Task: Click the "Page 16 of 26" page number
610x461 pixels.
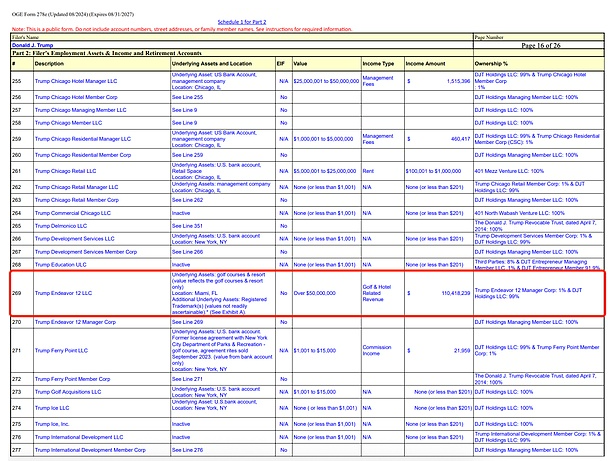Action: point(541,45)
